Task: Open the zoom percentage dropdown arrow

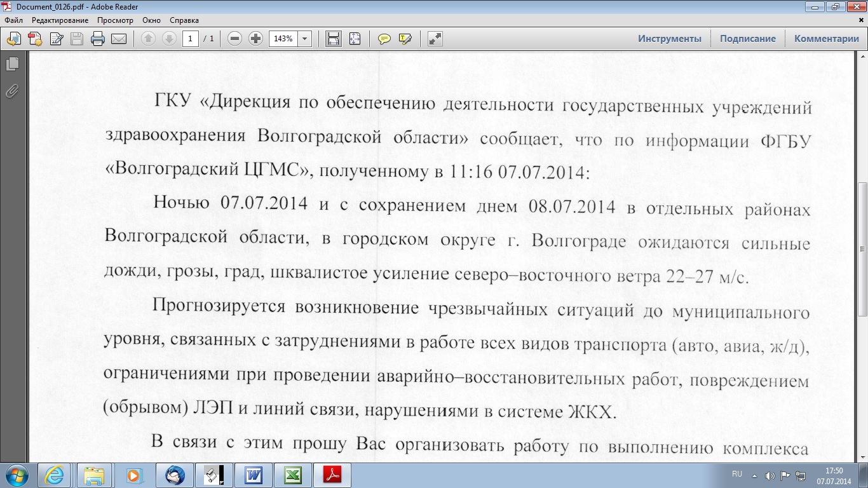Action: tap(304, 39)
